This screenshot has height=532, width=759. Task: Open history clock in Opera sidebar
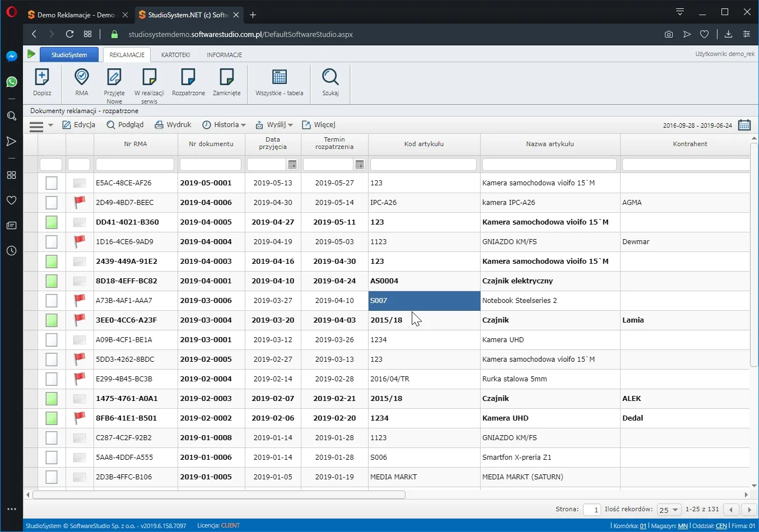click(x=11, y=250)
